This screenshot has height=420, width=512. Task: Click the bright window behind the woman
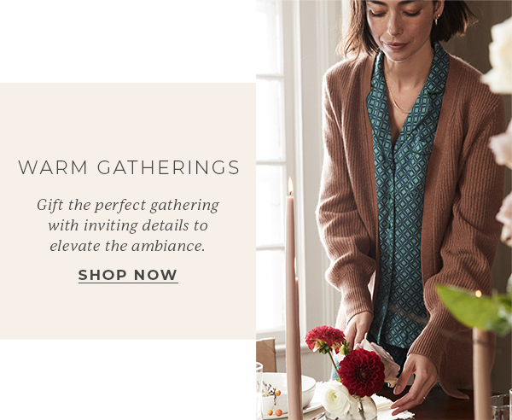point(271,163)
